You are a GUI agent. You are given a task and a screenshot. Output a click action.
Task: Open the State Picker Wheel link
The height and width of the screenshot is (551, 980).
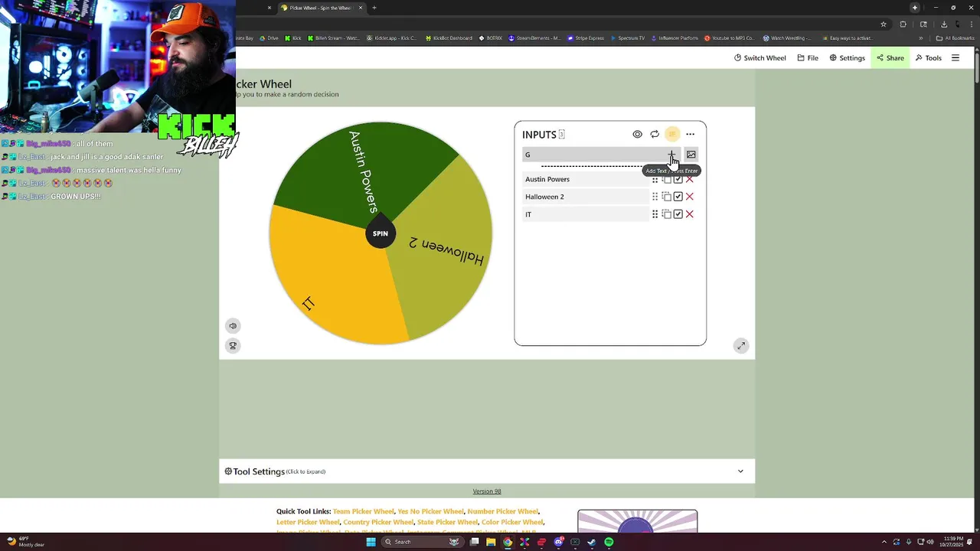[447, 522]
